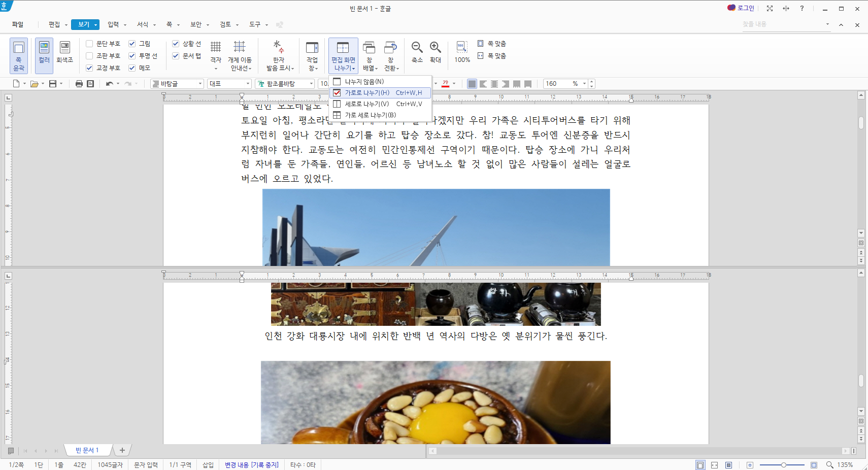This screenshot has height=470, width=868.
Task: Select 세로로 나누기(V) from the split menu
Action: (380, 104)
